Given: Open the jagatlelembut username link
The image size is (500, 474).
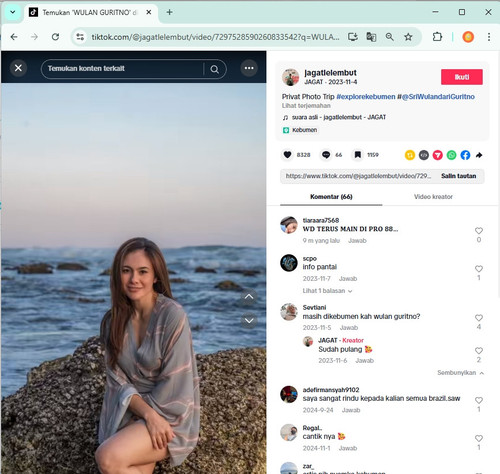Looking at the screenshot, I should point(330,73).
